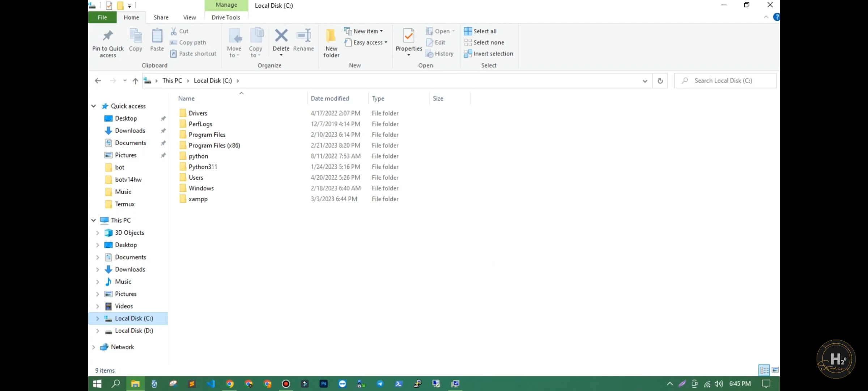This screenshot has width=868, height=391.
Task: Sort by Date modified column header
Action: click(x=330, y=98)
